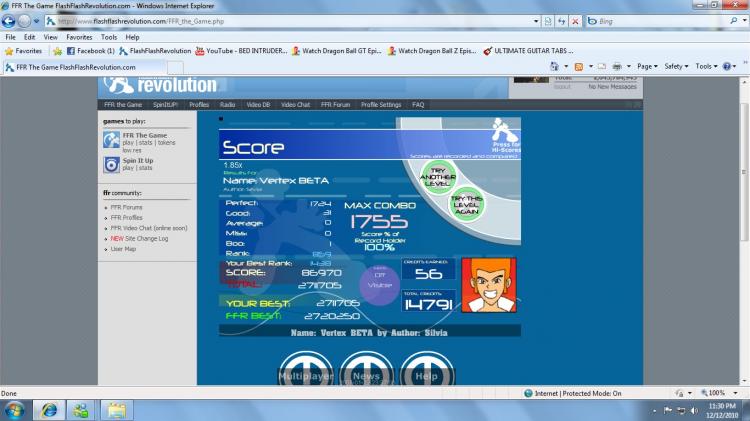Click the Internet Explorer taskbar icon
750x421 pixels.
49,410
